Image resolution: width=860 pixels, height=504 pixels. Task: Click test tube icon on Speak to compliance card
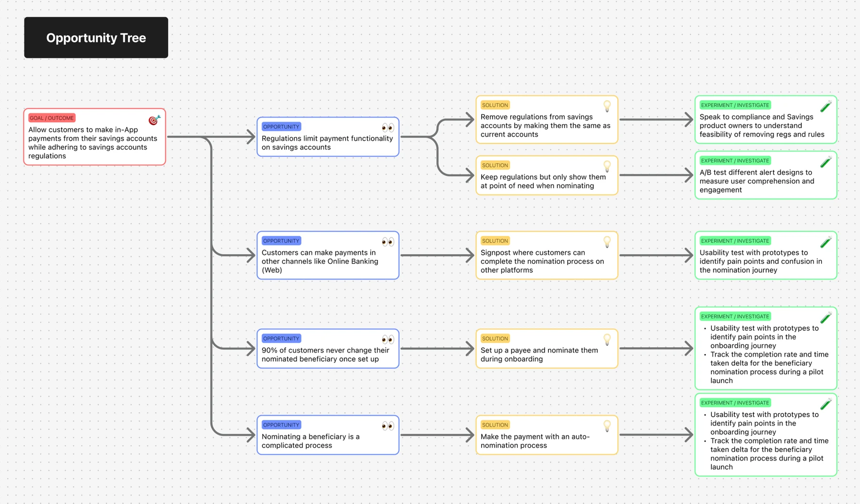point(826,106)
